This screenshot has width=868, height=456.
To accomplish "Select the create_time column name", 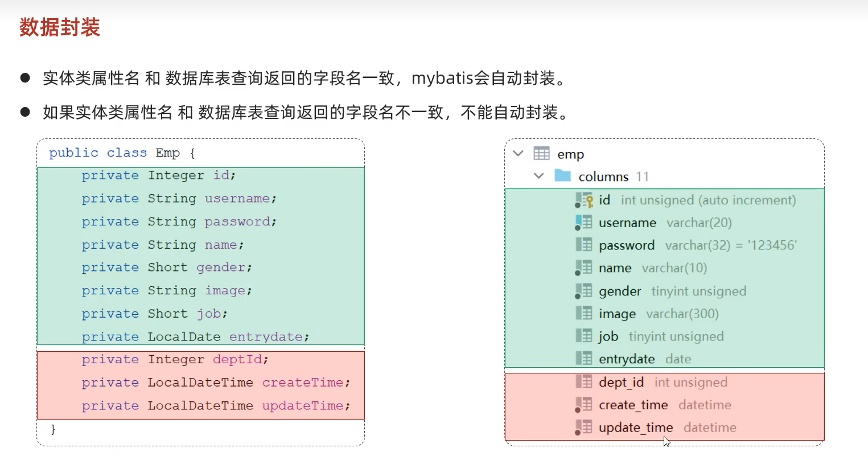I will pyautogui.click(x=633, y=405).
